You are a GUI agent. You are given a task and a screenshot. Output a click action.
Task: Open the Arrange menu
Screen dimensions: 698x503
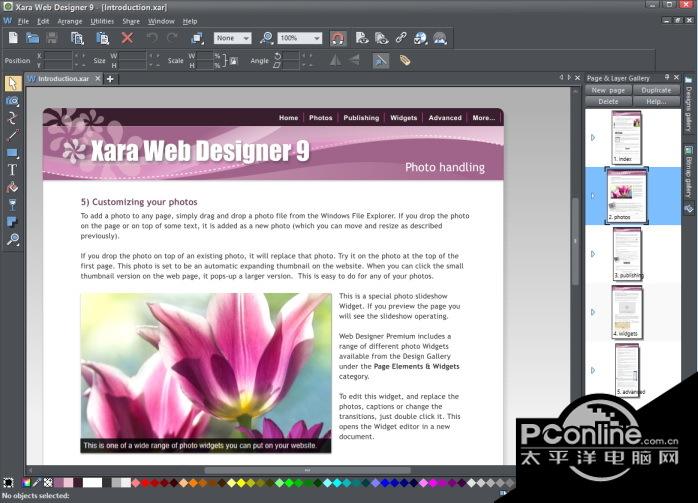click(70, 21)
